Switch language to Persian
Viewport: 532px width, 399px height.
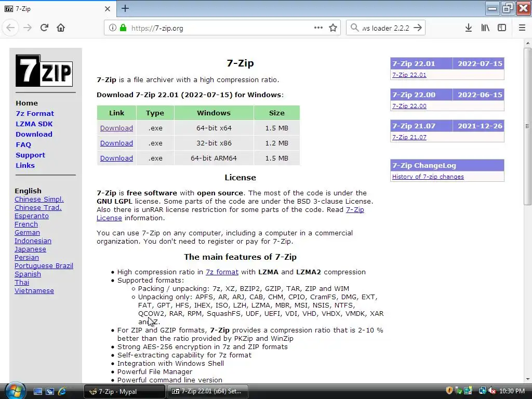[26, 258]
